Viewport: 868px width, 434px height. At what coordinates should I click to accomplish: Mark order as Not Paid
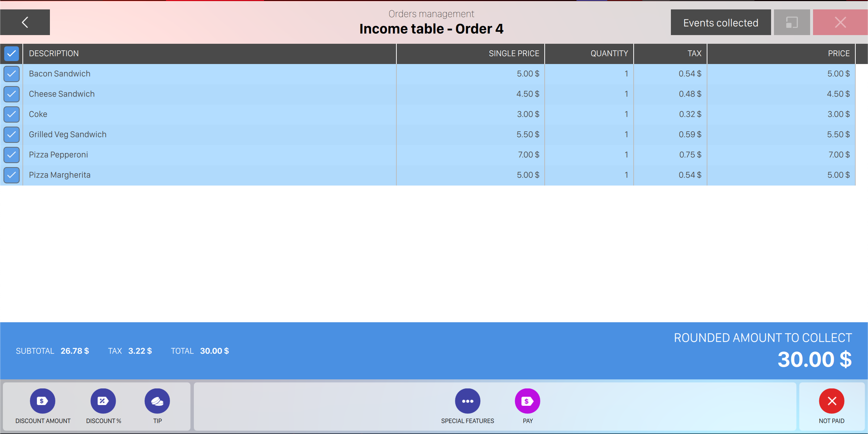tap(831, 401)
